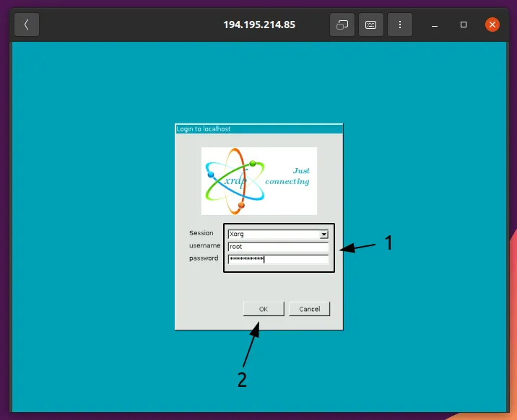
Task: Click the 194.195.214.85 window title
Action: 258,25
